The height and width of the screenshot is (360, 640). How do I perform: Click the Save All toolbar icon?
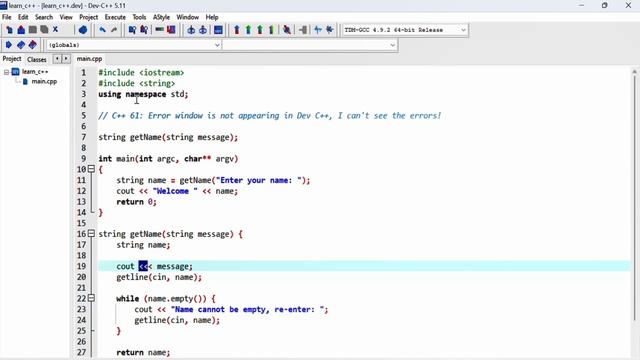point(44,30)
